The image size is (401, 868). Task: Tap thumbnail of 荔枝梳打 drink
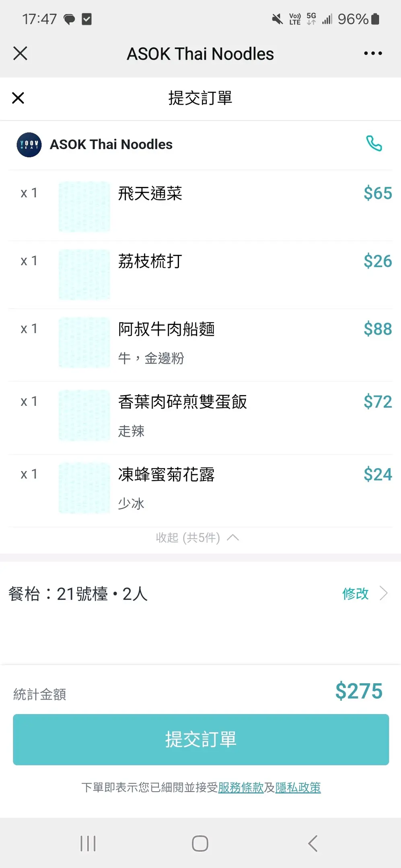coord(84,274)
